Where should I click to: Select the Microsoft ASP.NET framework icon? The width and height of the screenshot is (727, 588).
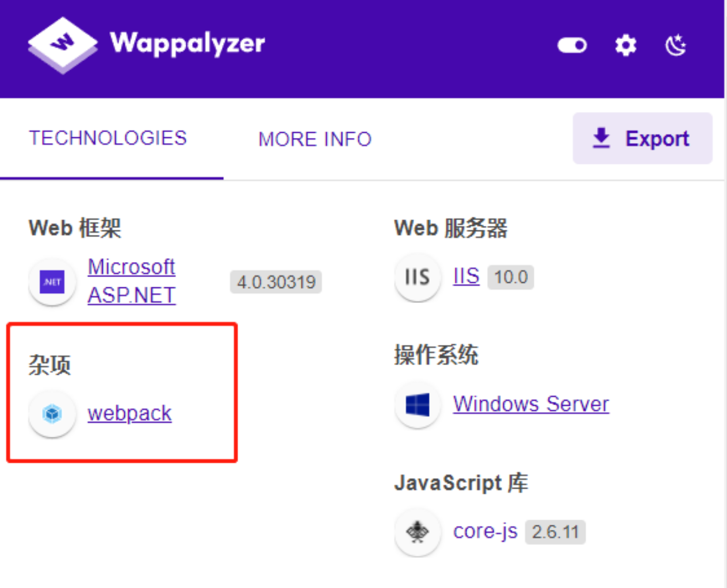click(x=52, y=281)
